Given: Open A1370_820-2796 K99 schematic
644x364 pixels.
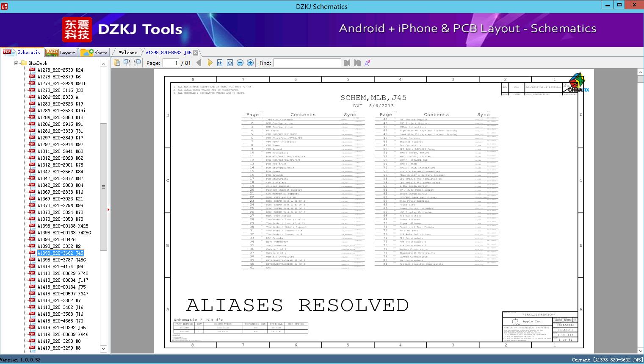Looking at the screenshot, I should 60,206.
